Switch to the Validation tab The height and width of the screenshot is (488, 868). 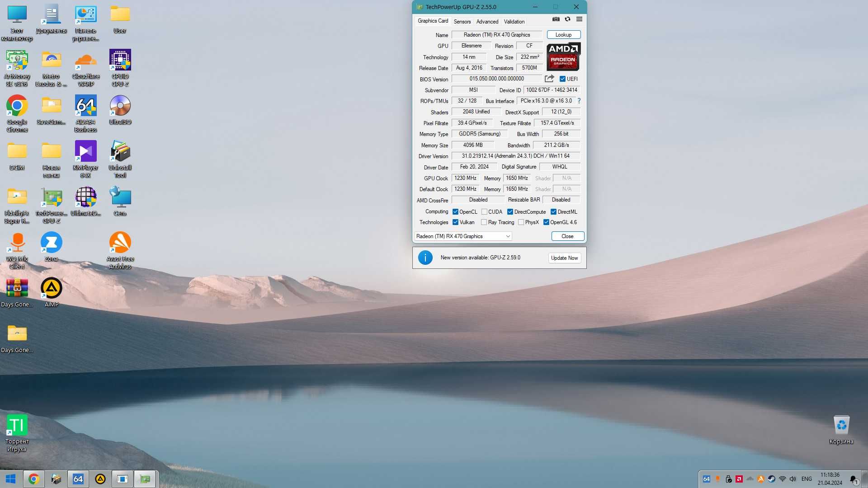coord(514,21)
